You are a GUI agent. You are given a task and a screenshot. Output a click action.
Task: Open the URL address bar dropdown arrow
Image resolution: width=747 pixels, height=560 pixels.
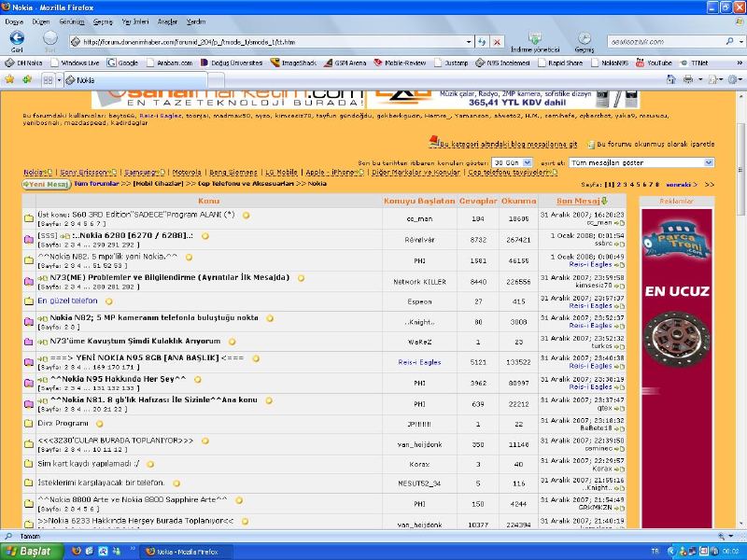tap(469, 42)
